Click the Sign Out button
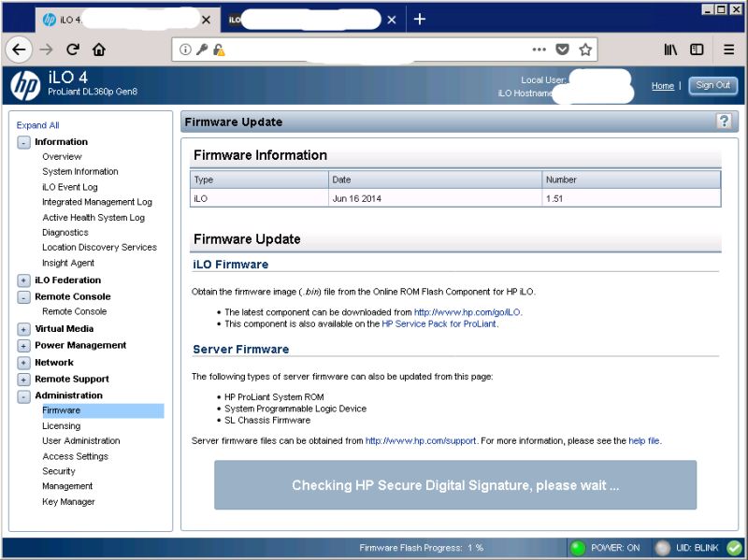Viewport: 748px width, 560px height. pos(712,85)
